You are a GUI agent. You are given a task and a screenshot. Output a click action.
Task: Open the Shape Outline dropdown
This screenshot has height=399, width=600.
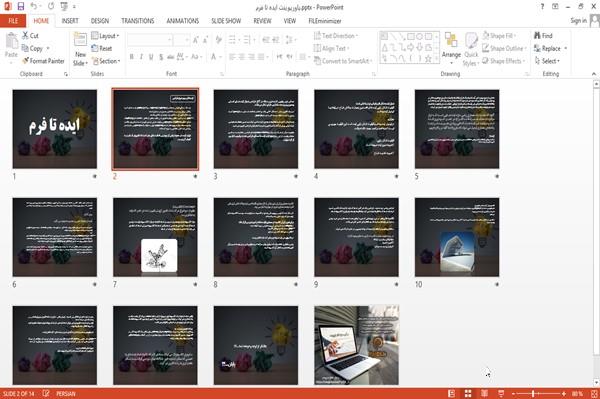[505, 48]
